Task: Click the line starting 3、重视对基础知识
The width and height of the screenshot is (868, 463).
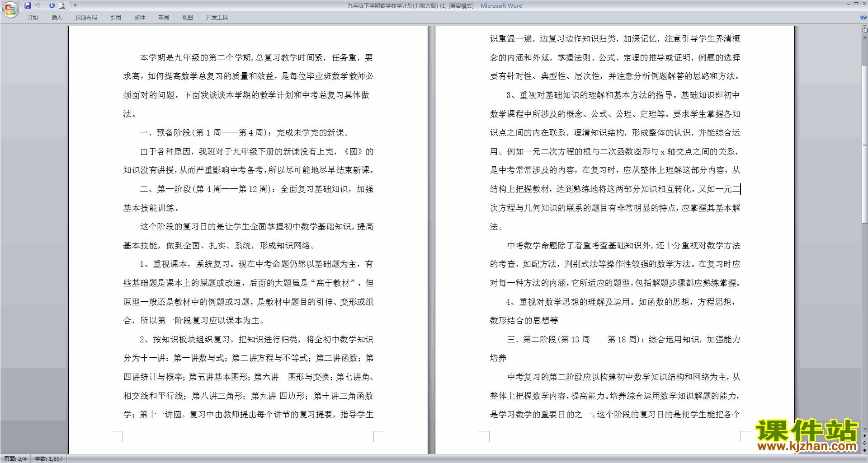Action: click(623, 95)
